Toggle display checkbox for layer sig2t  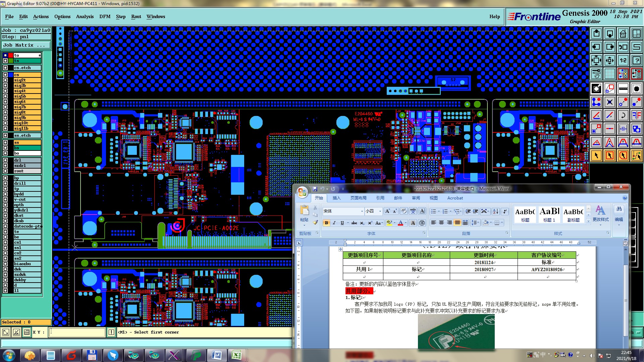point(5,80)
